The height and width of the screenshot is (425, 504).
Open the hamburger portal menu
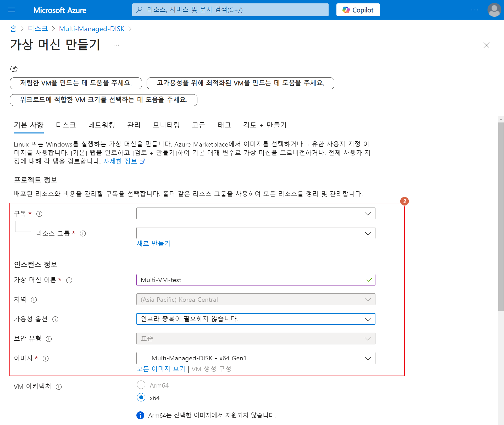(x=12, y=10)
